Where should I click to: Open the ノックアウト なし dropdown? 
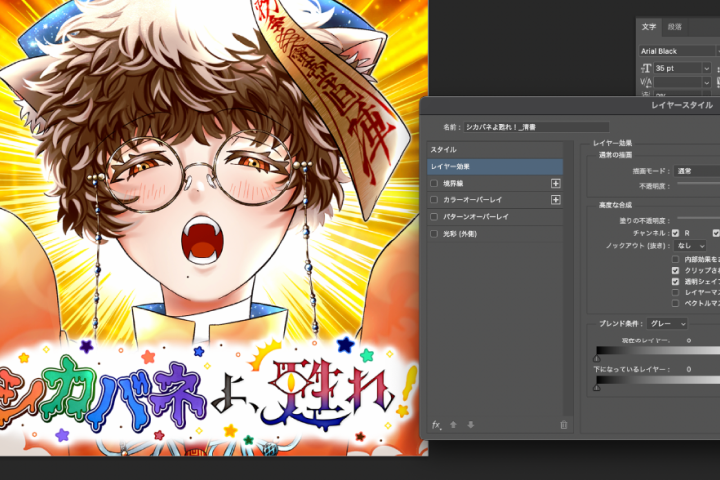pyautogui.click(x=691, y=245)
